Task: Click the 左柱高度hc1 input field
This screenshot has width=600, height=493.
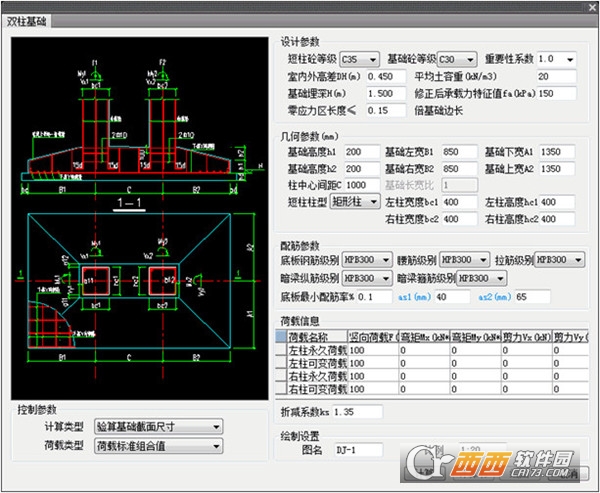Action: [x=557, y=202]
